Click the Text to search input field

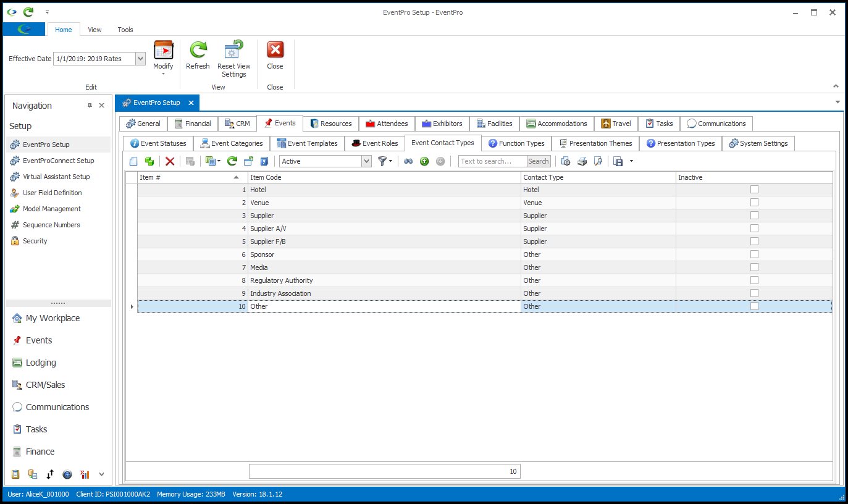point(493,161)
